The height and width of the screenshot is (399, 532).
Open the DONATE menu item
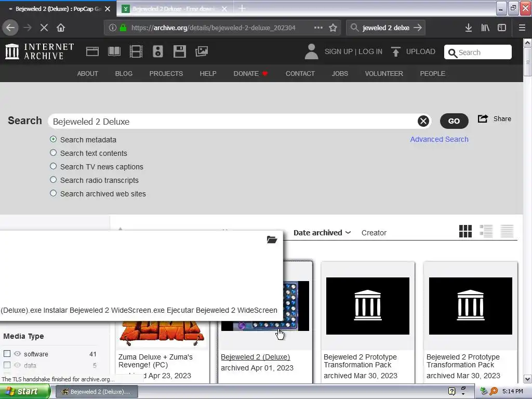tap(250, 74)
